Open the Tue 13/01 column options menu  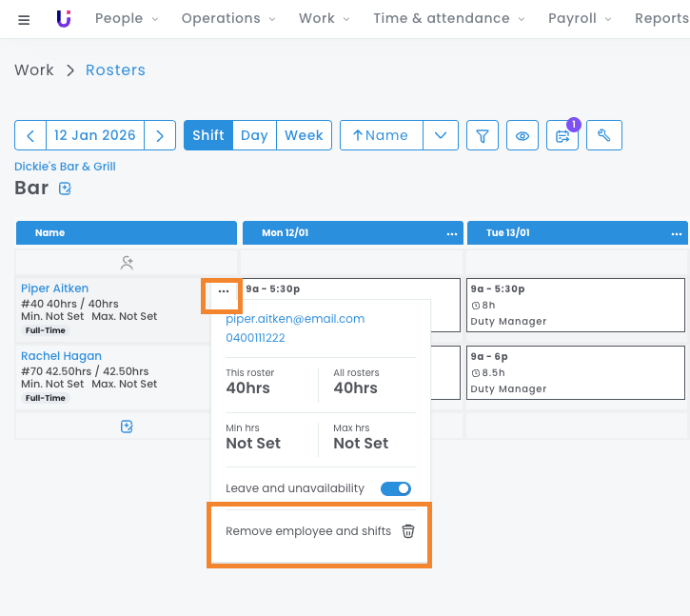click(x=677, y=233)
